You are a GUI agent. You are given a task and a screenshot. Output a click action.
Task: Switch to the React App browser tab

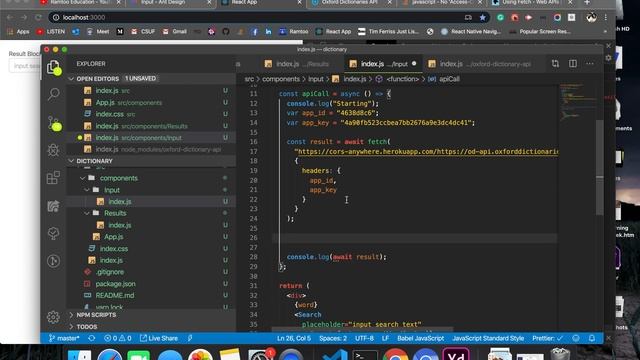pos(261,2)
